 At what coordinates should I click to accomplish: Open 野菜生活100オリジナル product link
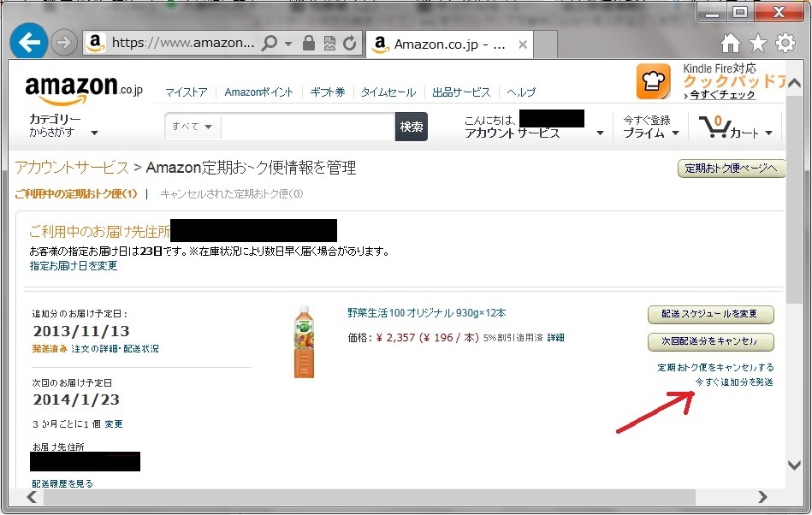click(427, 313)
